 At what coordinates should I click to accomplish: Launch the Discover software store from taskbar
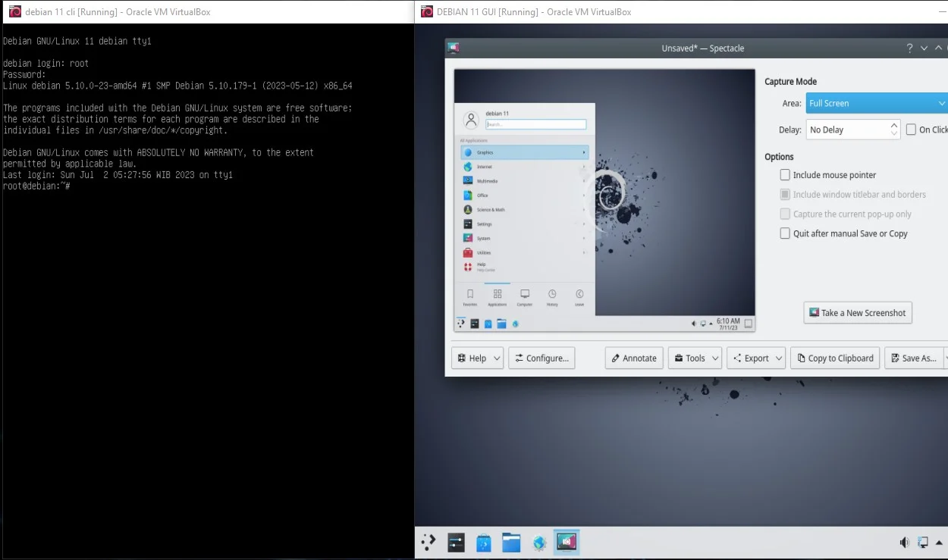pos(483,542)
